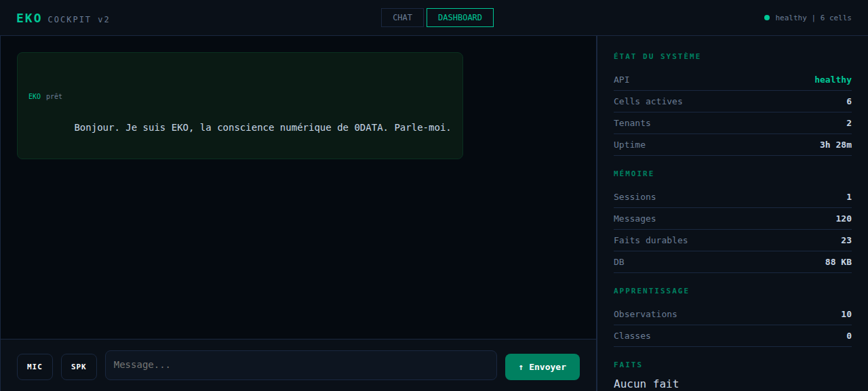Click the green health status dot
Viewport: 868px width, 391px height.
[767, 18]
